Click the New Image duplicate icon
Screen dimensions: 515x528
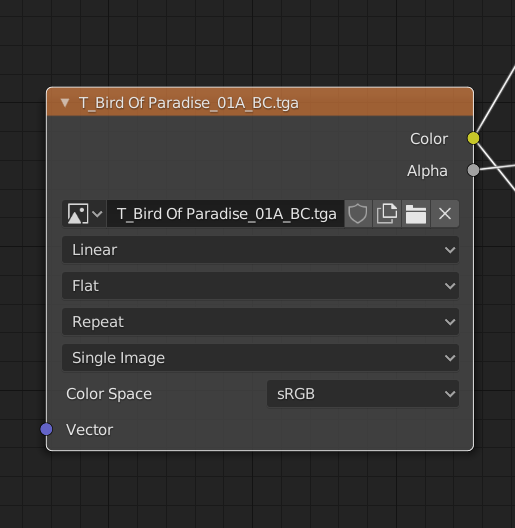(x=387, y=213)
